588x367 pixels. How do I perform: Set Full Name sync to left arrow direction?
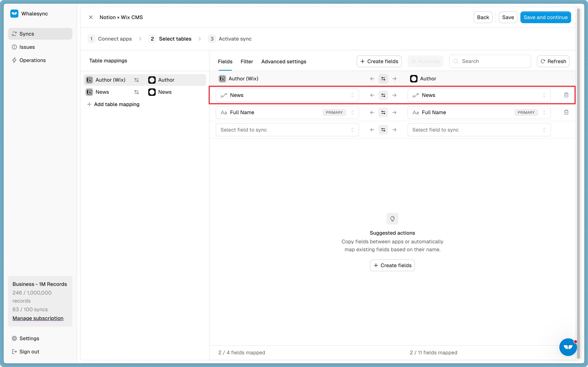pyautogui.click(x=372, y=112)
